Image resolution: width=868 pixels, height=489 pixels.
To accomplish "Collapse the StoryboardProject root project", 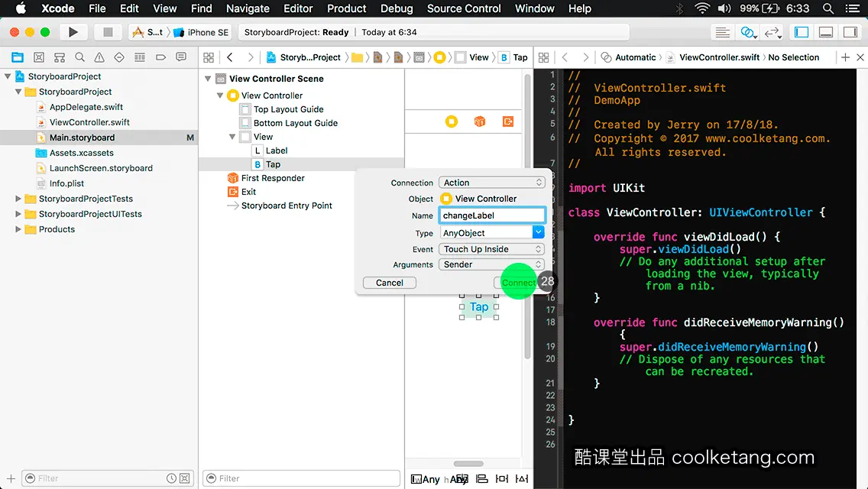I will click(x=8, y=76).
